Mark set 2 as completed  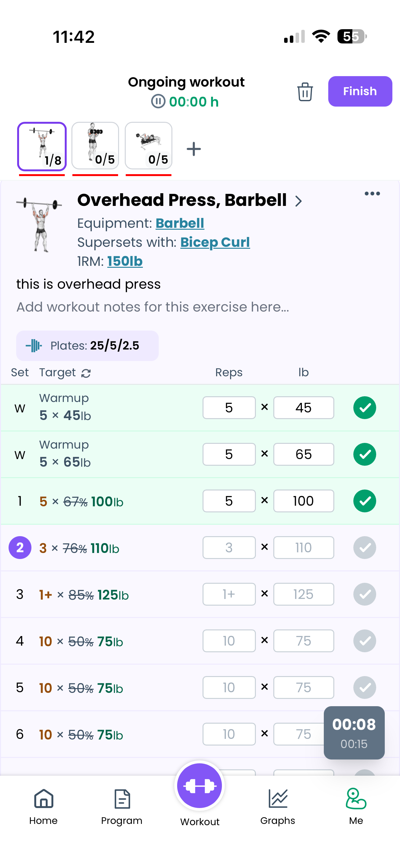point(364,547)
